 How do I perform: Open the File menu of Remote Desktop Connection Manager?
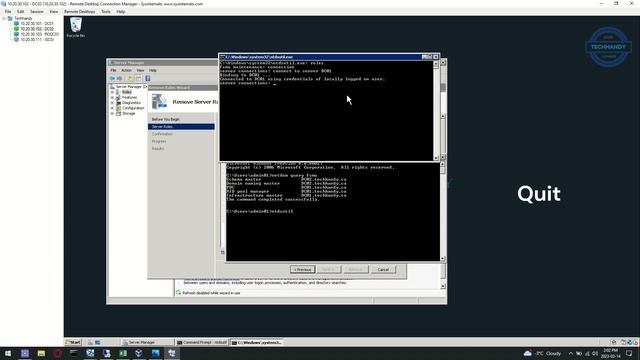coord(8,11)
